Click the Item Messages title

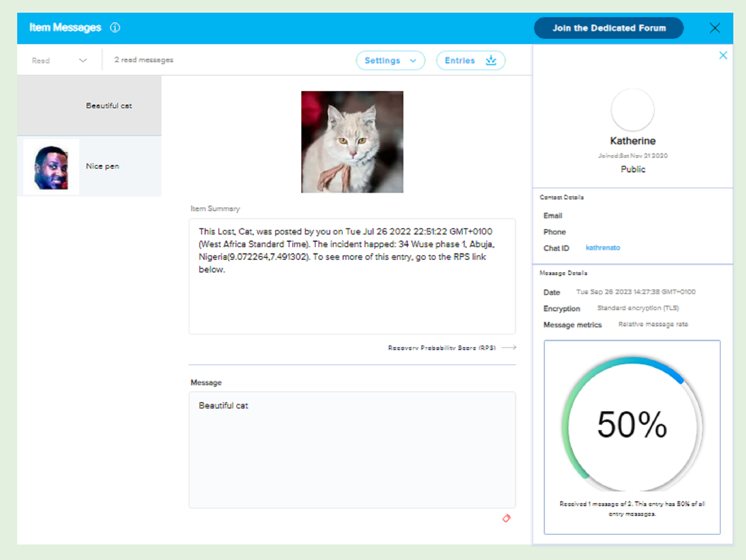[65, 28]
